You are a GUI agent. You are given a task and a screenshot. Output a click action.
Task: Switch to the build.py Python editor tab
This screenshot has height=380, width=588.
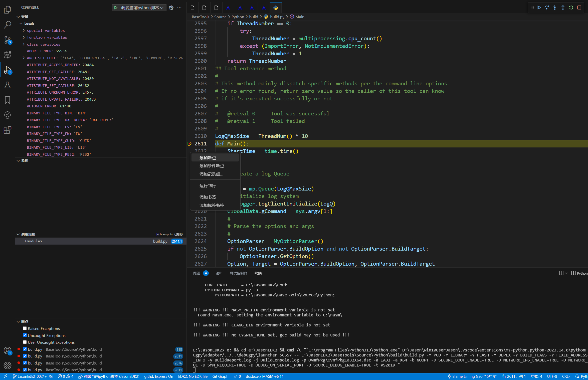(276, 8)
